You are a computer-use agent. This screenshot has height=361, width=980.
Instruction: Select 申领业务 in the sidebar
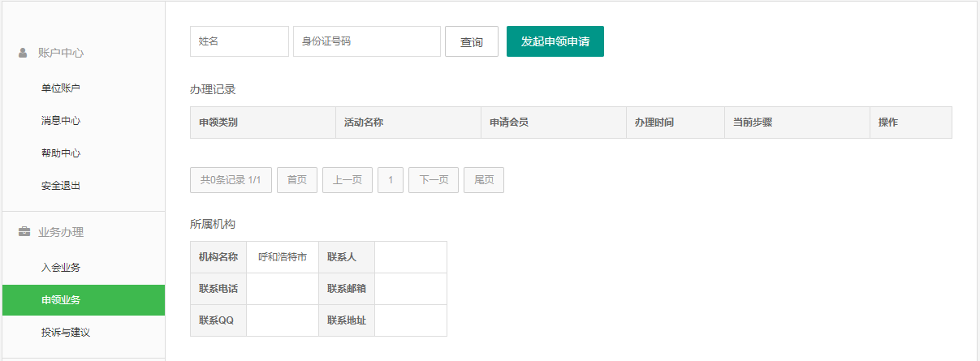pos(61,300)
